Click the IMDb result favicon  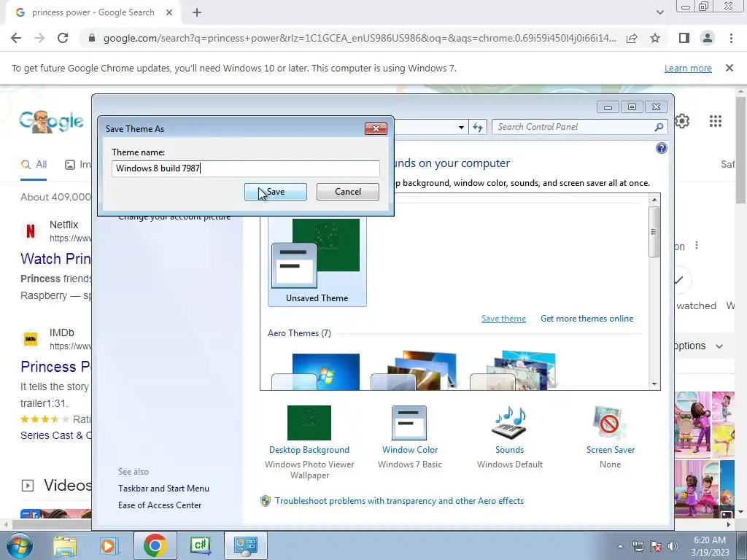pos(31,339)
